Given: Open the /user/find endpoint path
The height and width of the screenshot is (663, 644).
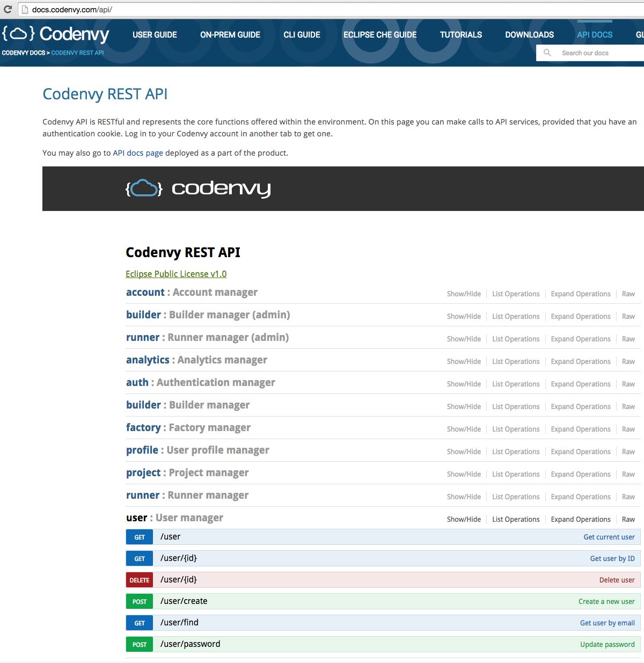Looking at the screenshot, I should point(179,623).
